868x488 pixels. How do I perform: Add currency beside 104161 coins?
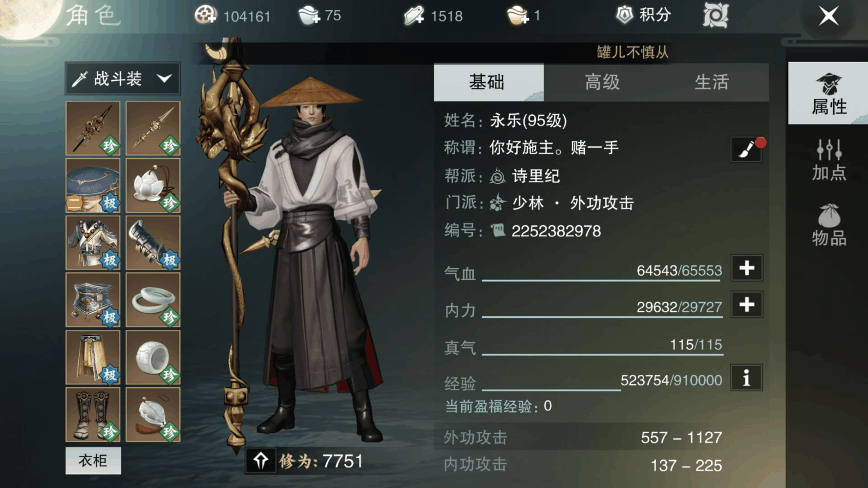click(x=206, y=15)
